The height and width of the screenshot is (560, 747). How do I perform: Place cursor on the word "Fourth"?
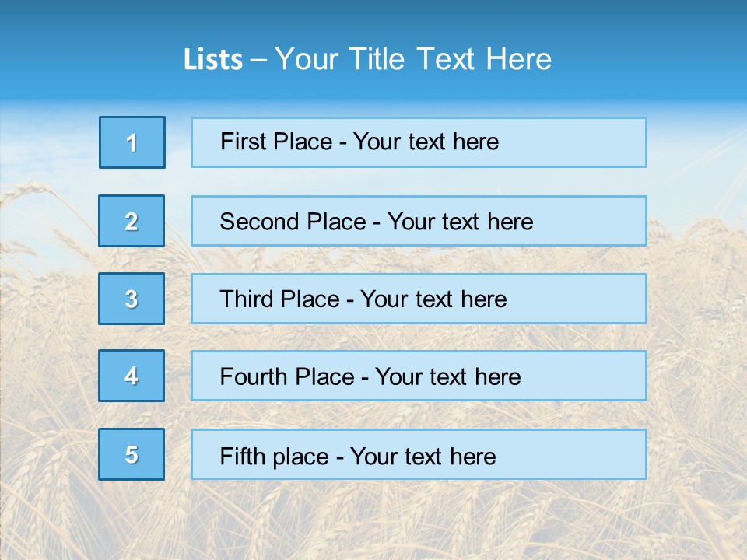247,377
